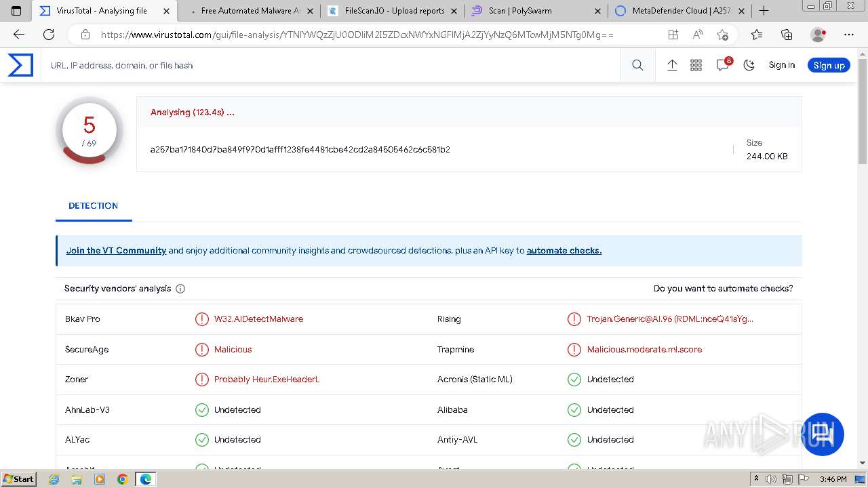Click W32.AIDetectMalware detection text
868x488 pixels.
click(x=258, y=319)
